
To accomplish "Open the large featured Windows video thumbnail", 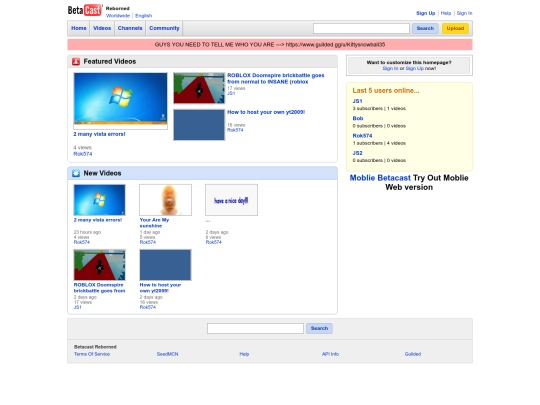I will coord(121,101).
